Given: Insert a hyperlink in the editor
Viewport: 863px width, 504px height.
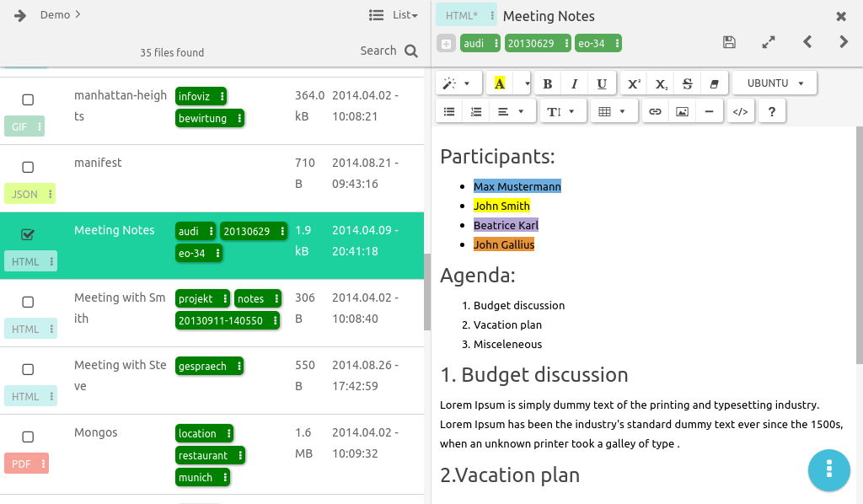Looking at the screenshot, I should (655, 110).
